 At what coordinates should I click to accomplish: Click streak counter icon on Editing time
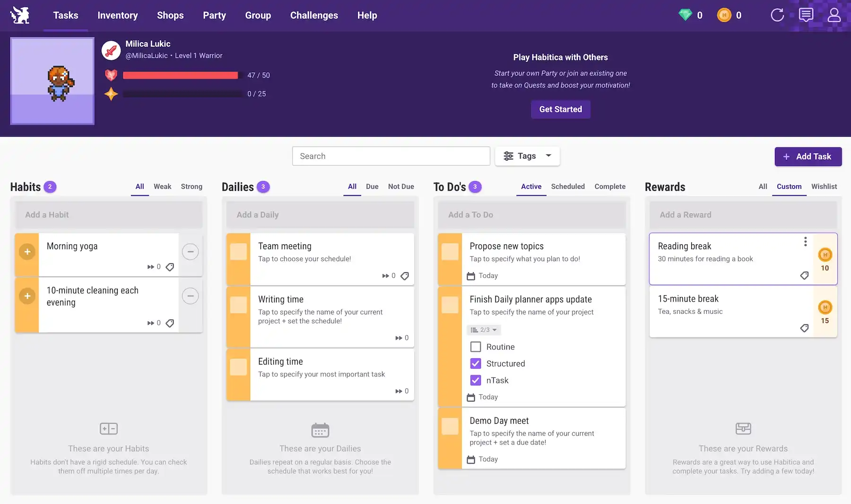coord(399,391)
